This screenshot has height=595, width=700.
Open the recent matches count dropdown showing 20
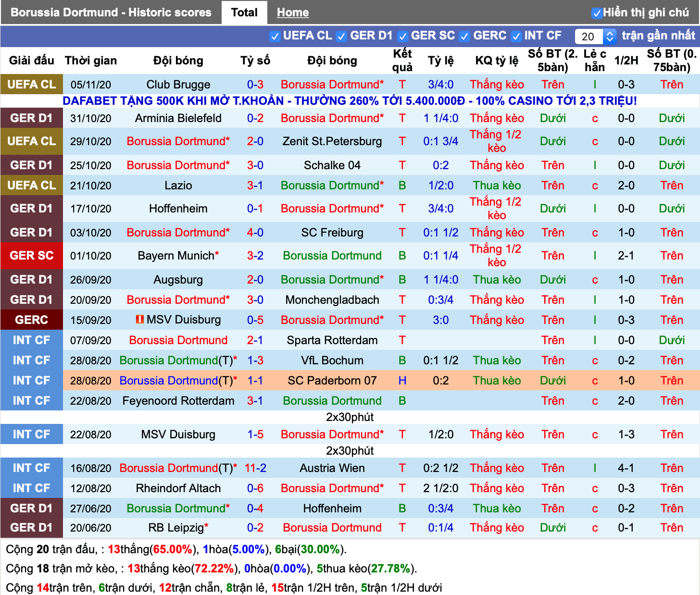point(596,36)
